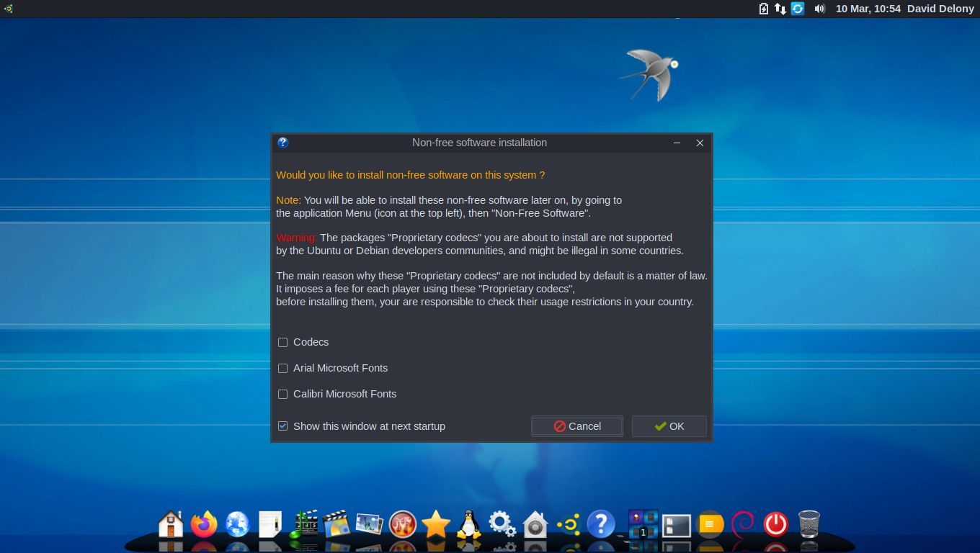This screenshot has width=980, height=553.
Task: Open the DVD media tool in the dock
Action: (336, 524)
